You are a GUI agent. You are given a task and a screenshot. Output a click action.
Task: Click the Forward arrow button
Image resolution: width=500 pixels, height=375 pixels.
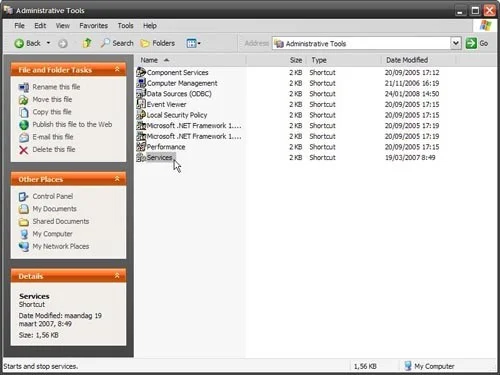point(63,43)
